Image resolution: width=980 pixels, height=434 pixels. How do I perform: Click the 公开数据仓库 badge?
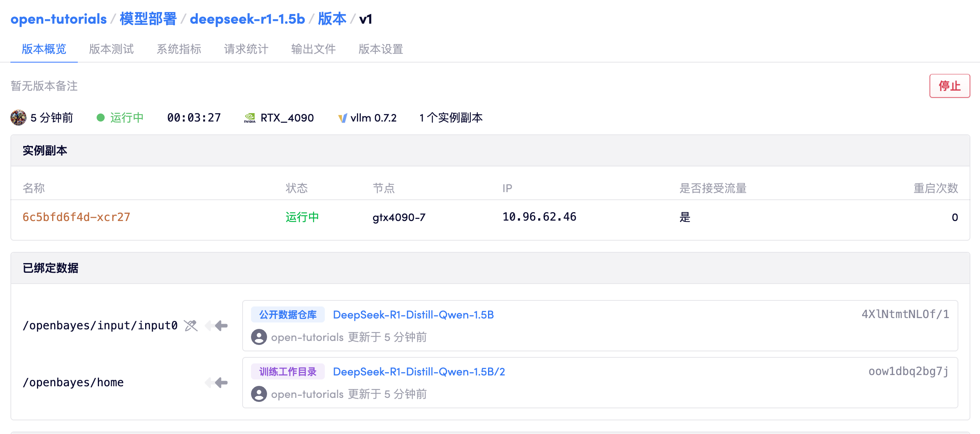pyautogui.click(x=288, y=314)
